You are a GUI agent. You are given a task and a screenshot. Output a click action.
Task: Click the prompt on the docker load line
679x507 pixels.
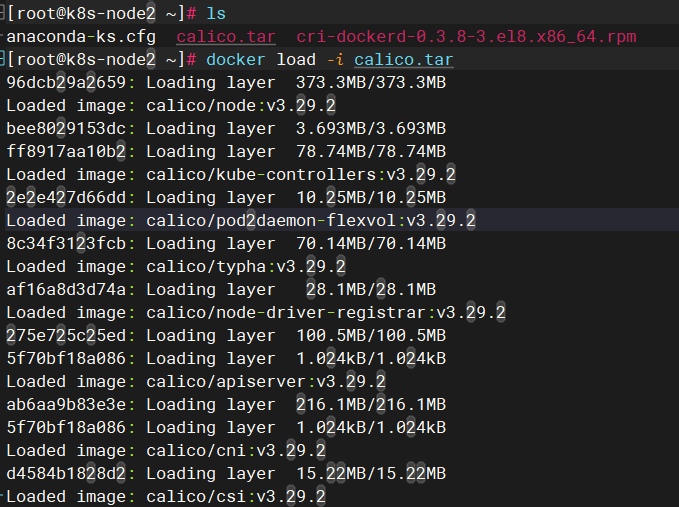tap(101, 59)
